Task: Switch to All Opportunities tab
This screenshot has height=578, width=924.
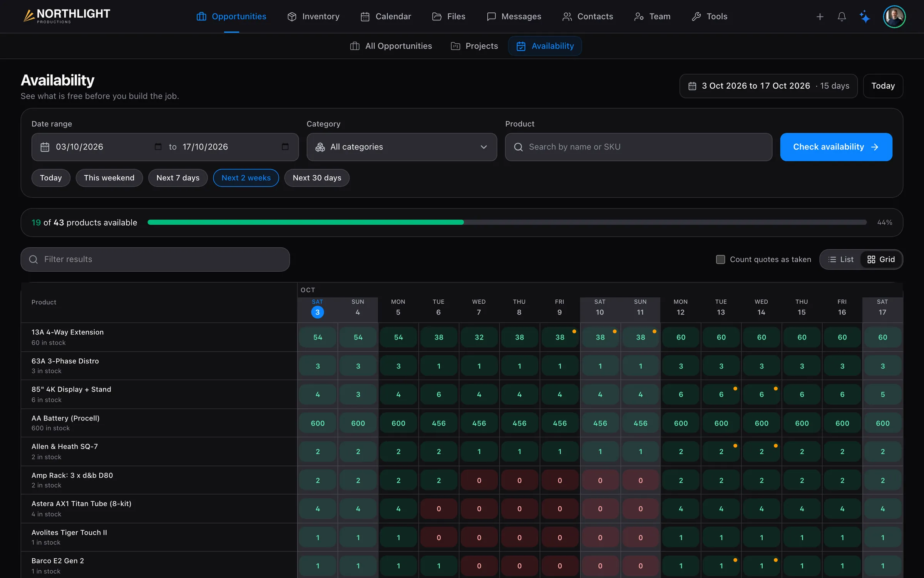Action: [x=391, y=46]
